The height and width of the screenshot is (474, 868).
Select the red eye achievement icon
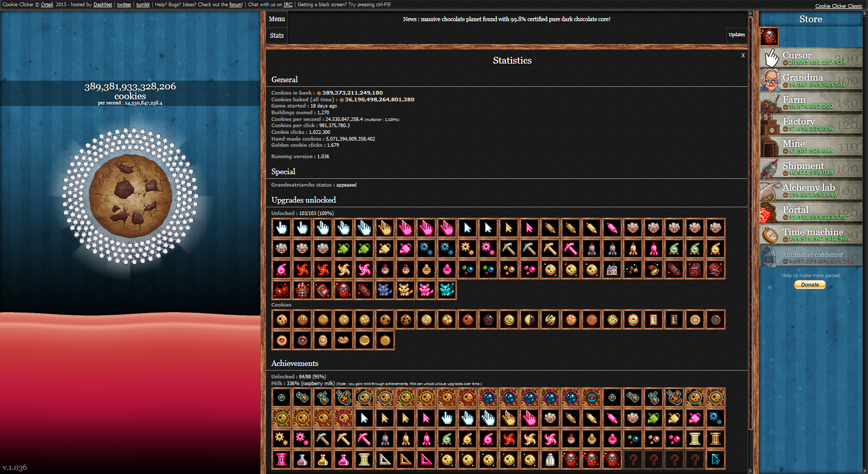point(591,397)
